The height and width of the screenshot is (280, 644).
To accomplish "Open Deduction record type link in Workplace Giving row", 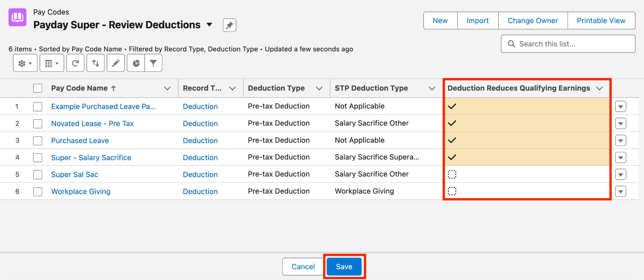I will pyautogui.click(x=200, y=192).
